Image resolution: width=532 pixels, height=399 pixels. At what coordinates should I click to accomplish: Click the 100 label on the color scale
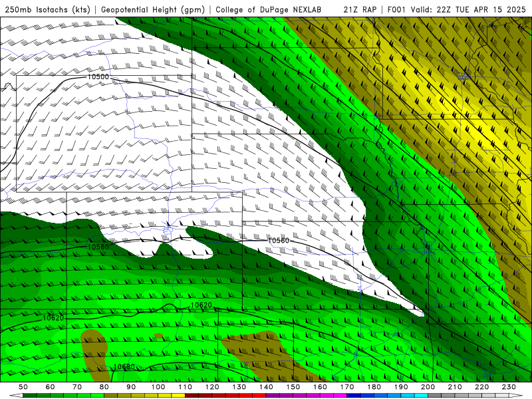coord(158,387)
